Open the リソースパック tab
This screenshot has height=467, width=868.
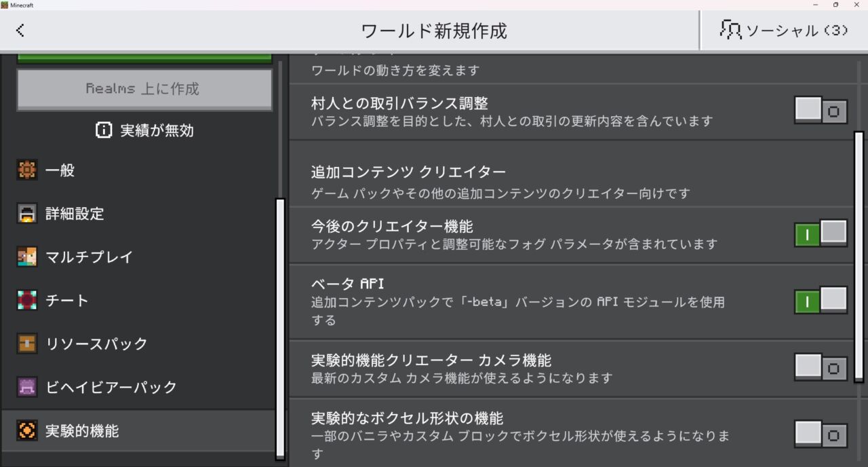point(138,343)
